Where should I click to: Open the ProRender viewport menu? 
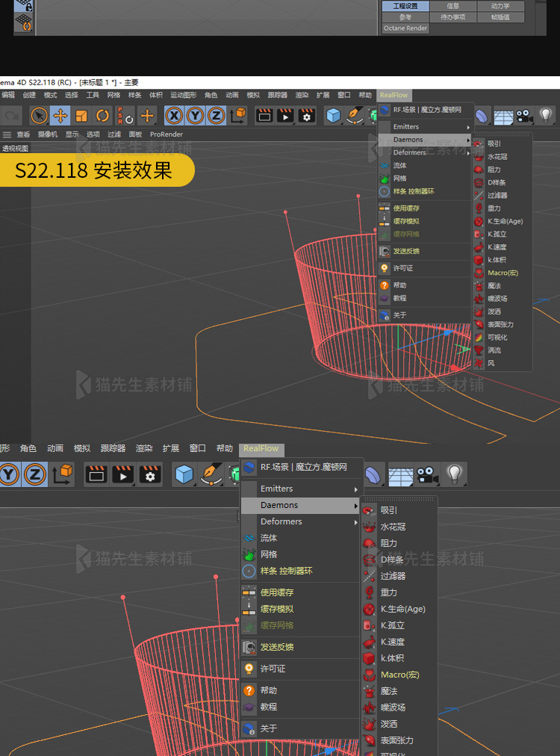pyautogui.click(x=167, y=134)
